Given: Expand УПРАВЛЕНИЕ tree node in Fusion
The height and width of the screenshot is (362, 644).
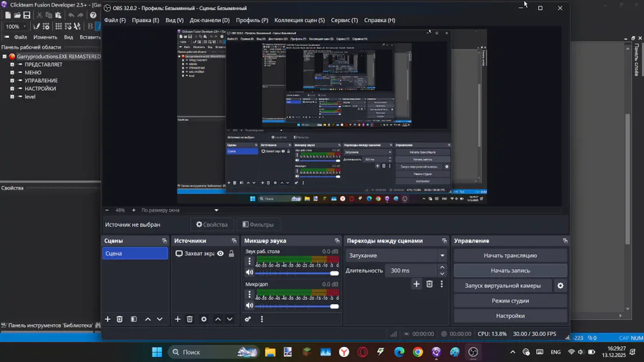Looking at the screenshot, I should (x=12, y=80).
